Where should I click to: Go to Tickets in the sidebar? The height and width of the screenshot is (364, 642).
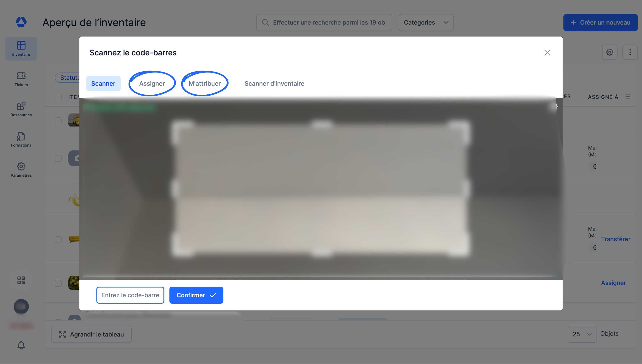[21, 79]
